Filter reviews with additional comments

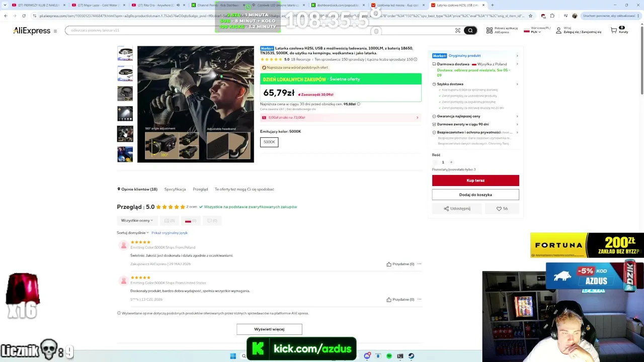tap(212, 221)
